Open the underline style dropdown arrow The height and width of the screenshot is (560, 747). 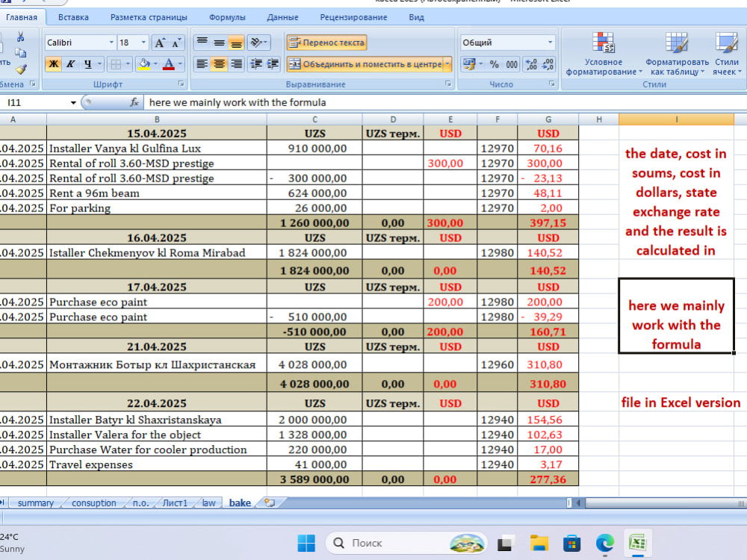click(x=99, y=63)
